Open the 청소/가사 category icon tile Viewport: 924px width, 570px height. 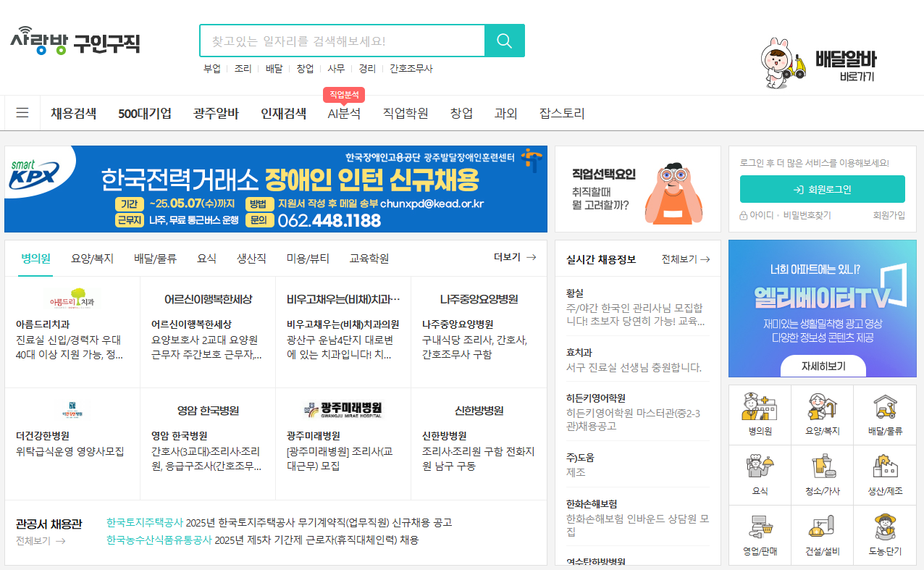[822, 475]
